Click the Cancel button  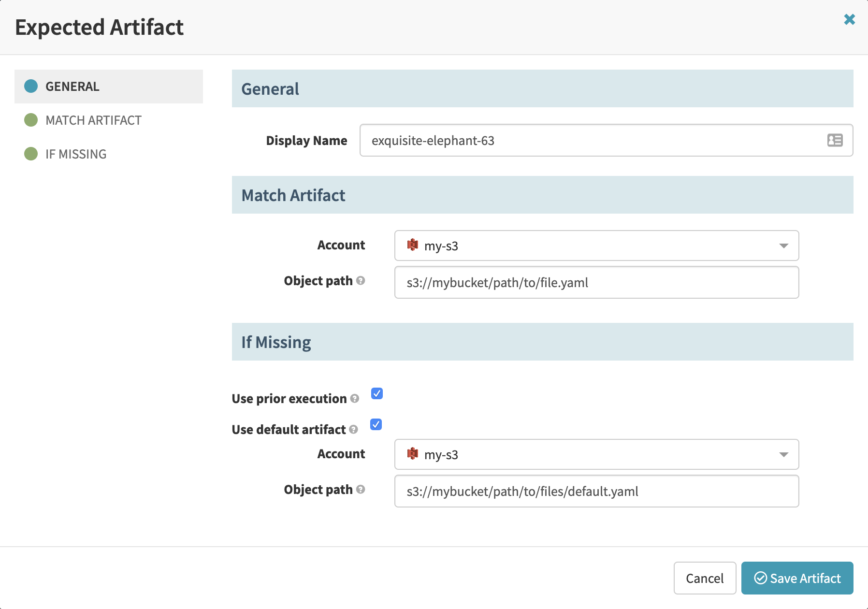[705, 578]
